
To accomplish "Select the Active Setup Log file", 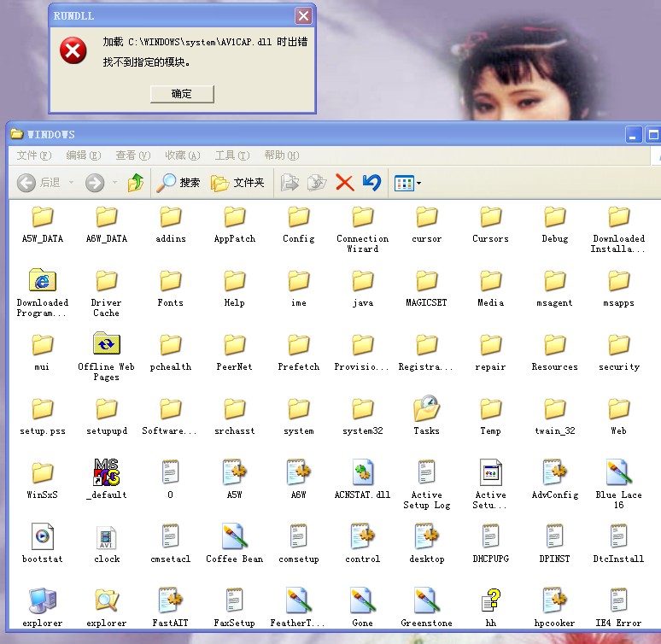I will (x=427, y=484).
